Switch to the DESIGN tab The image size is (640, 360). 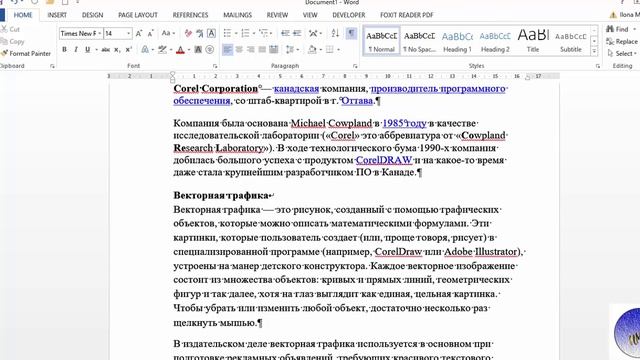coord(93,15)
